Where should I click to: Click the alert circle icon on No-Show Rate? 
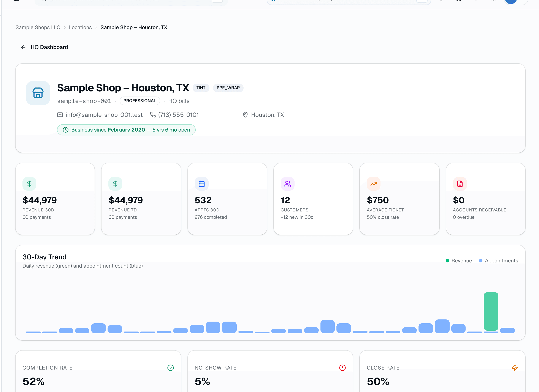coord(342,368)
